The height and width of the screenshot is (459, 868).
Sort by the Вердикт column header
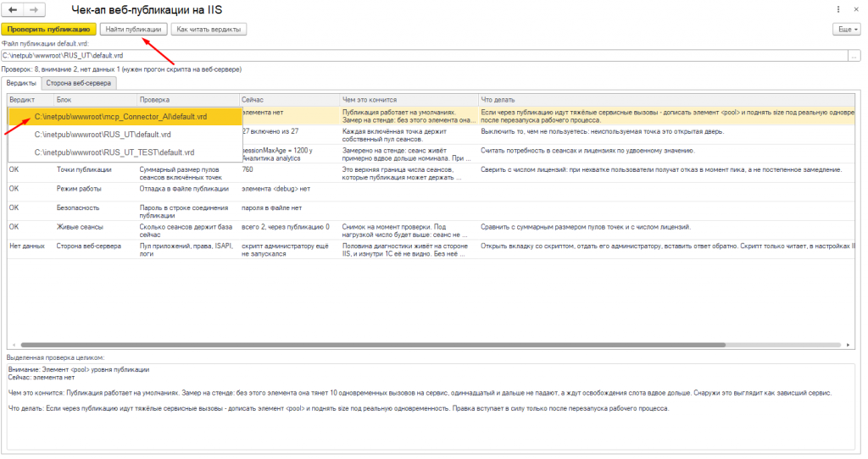(31, 100)
